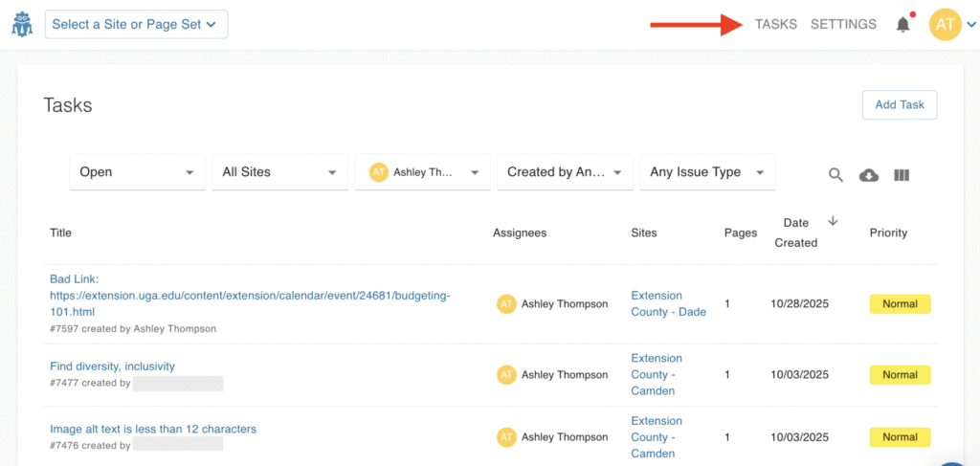980x466 pixels.
Task: Open the SETTINGS menu item
Action: coord(843,25)
